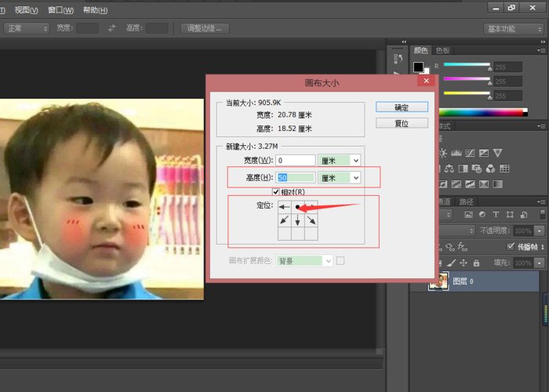Add a Levels adjustment layer
The width and height of the screenshot is (549, 392).
456,153
